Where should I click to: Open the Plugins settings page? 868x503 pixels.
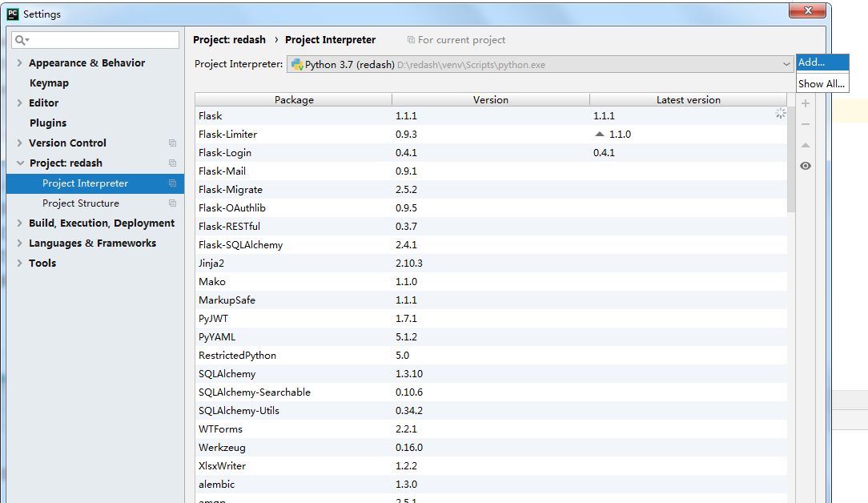coord(46,123)
